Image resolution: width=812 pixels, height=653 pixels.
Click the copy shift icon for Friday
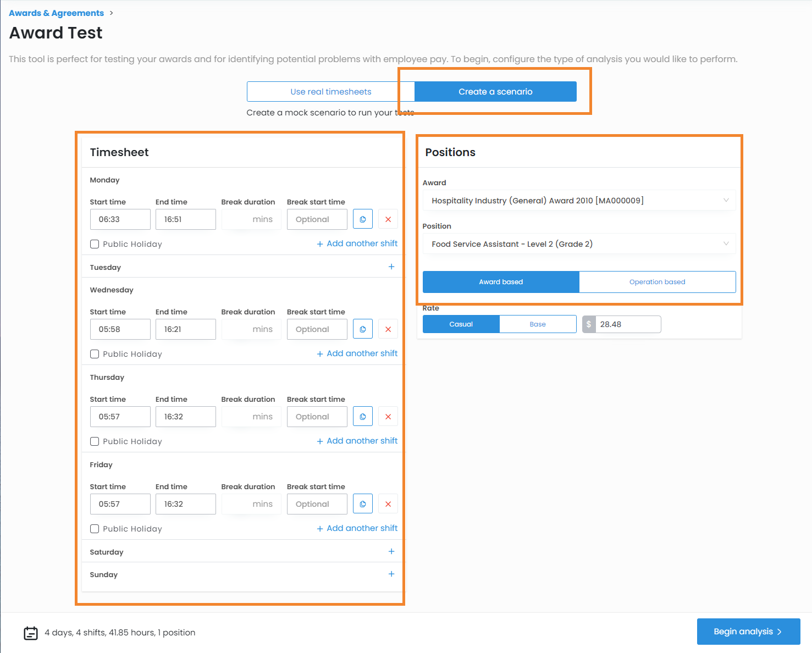[362, 504]
